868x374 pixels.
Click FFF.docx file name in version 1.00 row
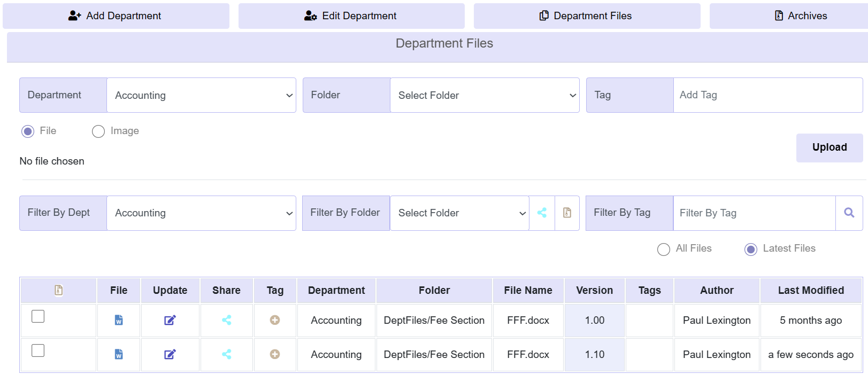click(x=528, y=320)
